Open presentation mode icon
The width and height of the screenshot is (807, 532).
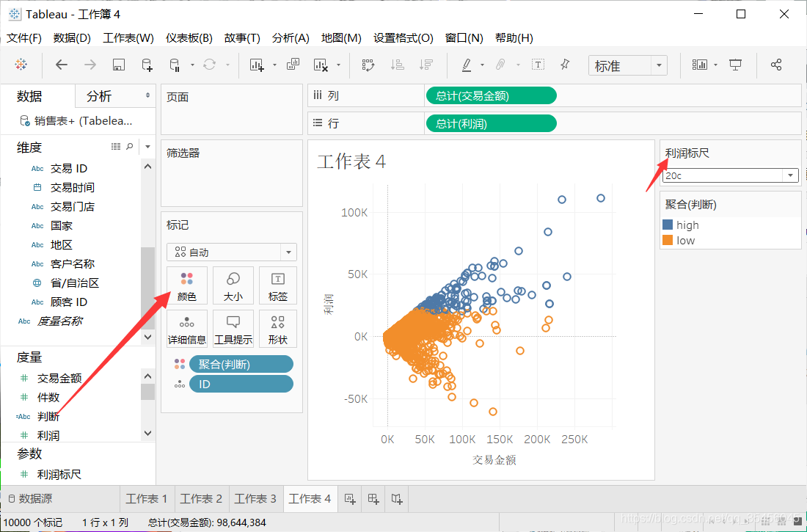[736, 65]
